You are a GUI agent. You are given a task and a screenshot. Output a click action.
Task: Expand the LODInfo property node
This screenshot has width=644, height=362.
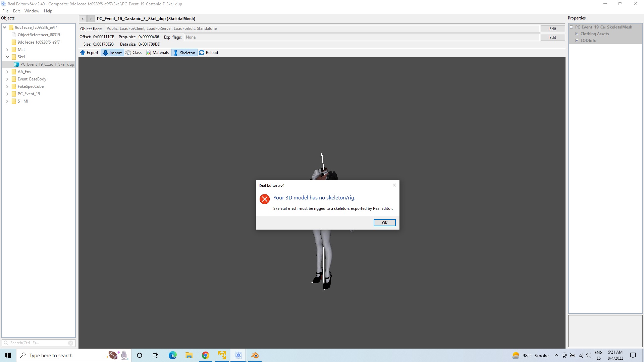[577, 41]
